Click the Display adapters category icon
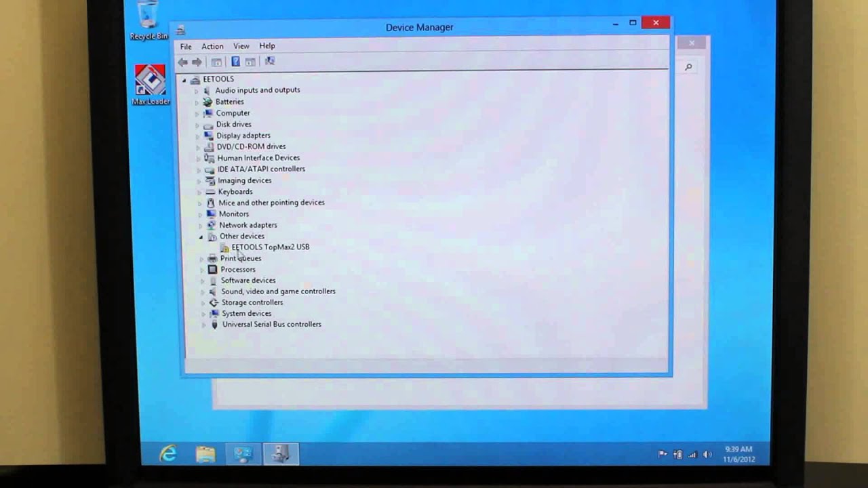 pos(209,136)
